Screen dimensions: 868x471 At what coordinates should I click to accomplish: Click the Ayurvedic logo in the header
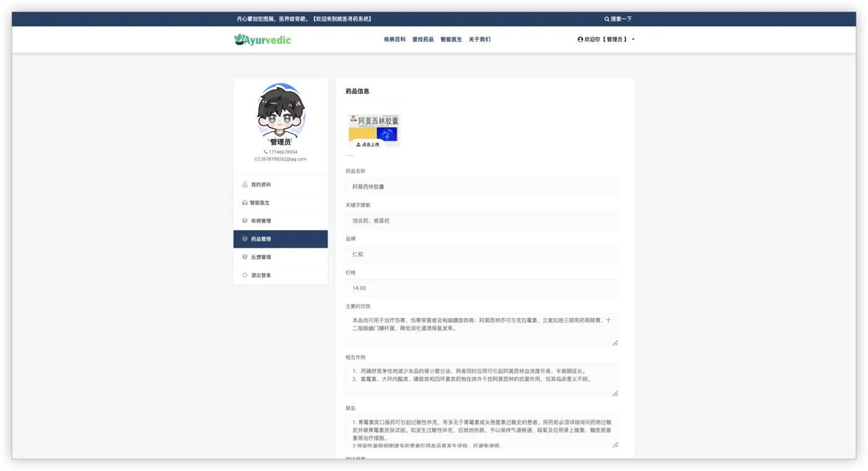262,40
